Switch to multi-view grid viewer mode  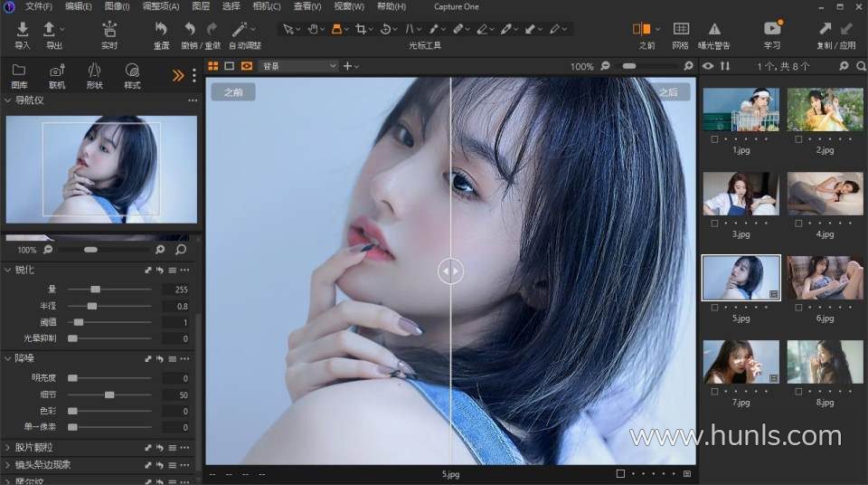[213, 66]
